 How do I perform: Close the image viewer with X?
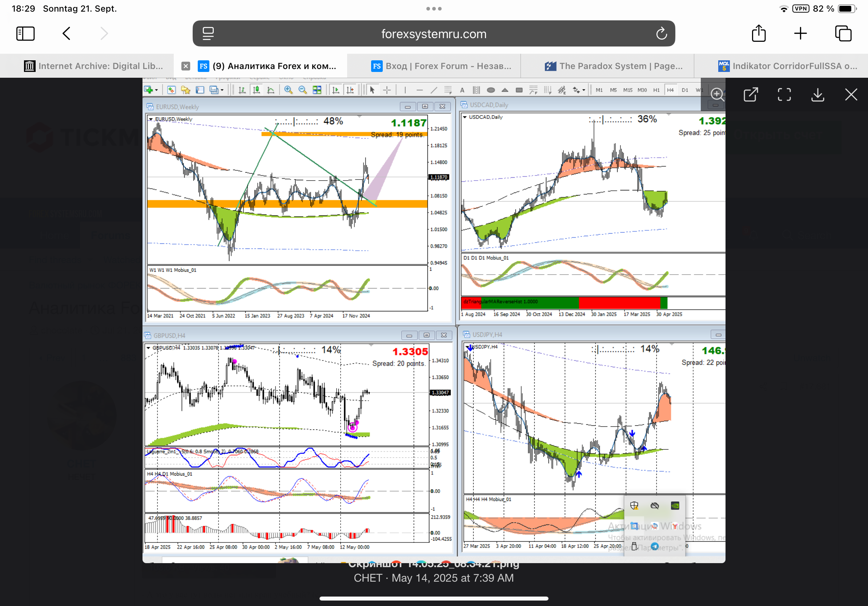[x=851, y=94]
